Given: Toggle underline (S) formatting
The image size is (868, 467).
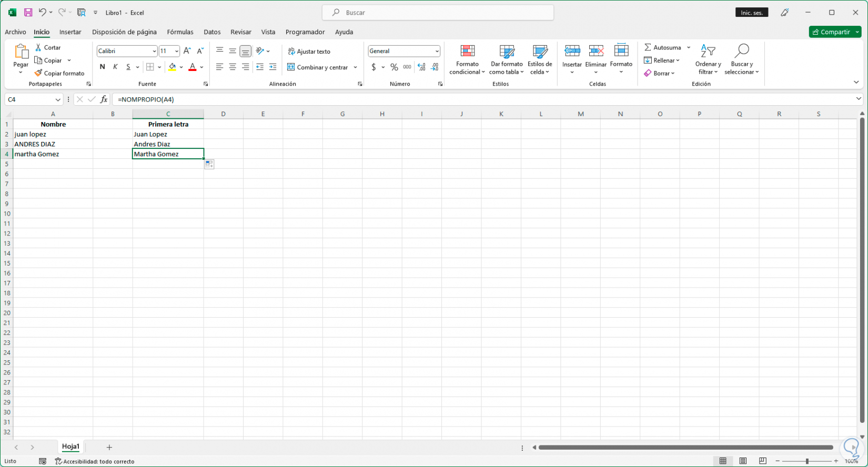Looking at the screenshot, I should [x=128, y=67].
